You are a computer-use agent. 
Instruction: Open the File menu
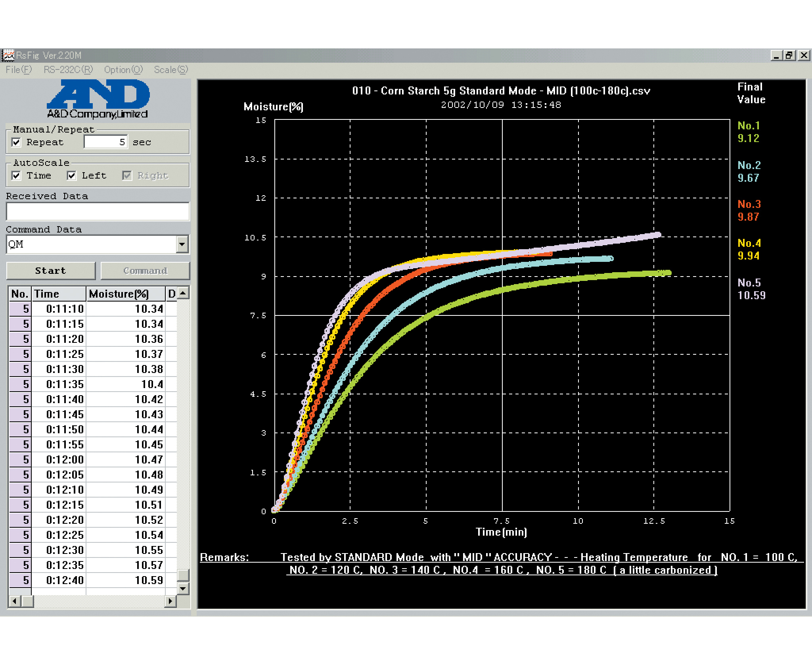18,70
